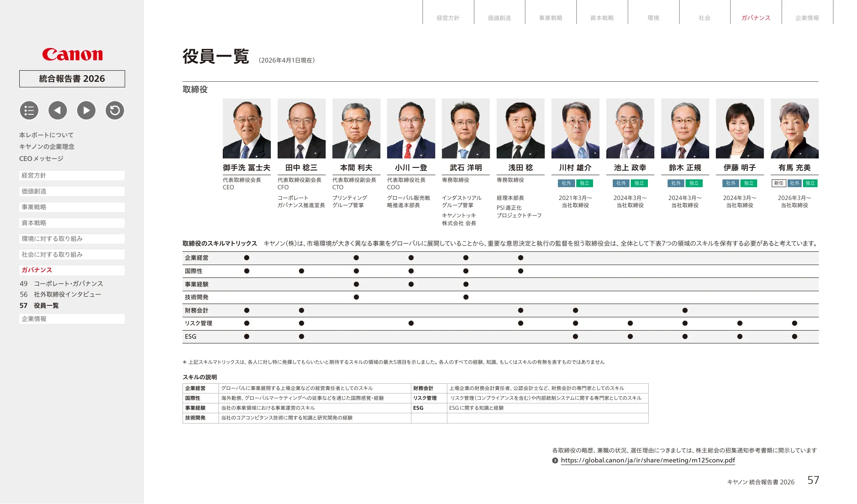Click photo of 鈴木 正規
The image size is (857, 504).
(685, 128)
